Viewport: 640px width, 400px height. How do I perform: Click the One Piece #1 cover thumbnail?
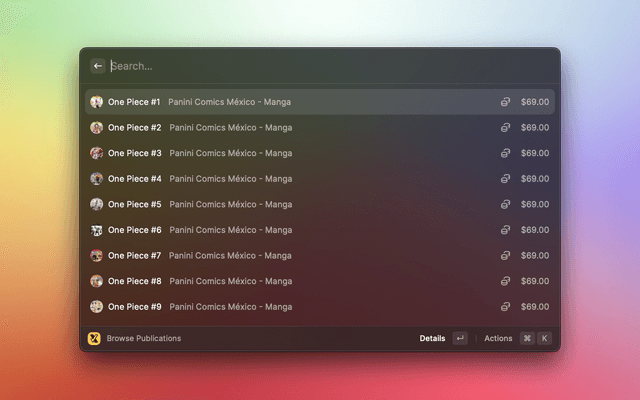click(x=97, y=102)
